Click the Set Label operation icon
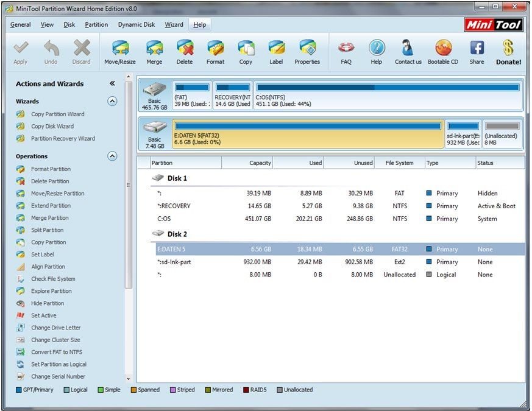 20,255
